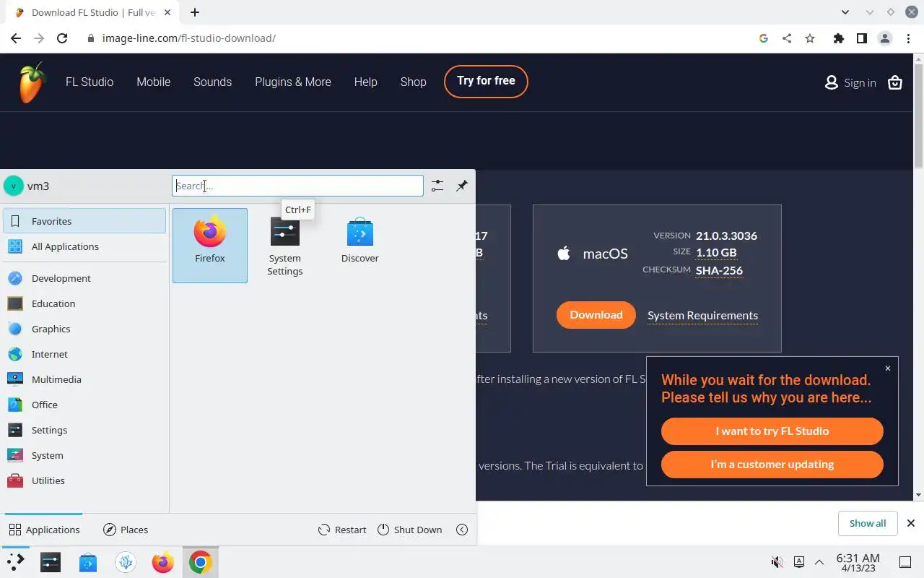Image resolution: width=924 pixels, height=578 pixels.
Task: Open System Settings from the Favorites grid
Action: click(285, 246)
